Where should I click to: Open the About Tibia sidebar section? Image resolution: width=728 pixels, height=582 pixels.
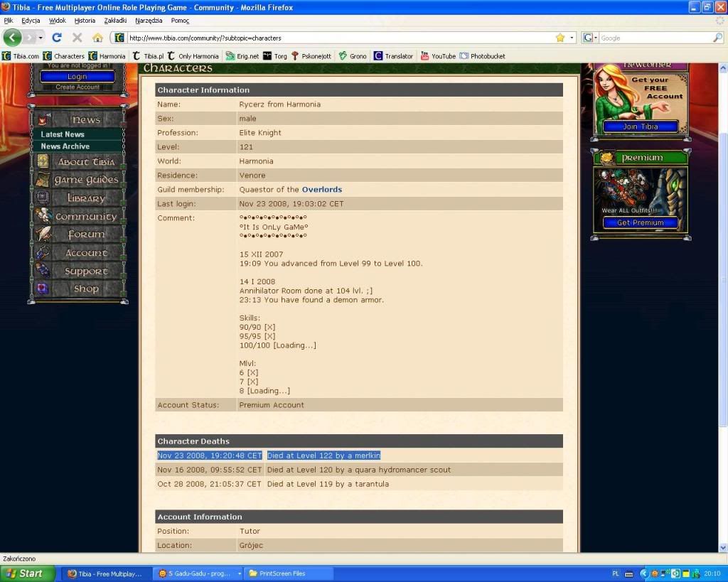(x=77, y=161)
